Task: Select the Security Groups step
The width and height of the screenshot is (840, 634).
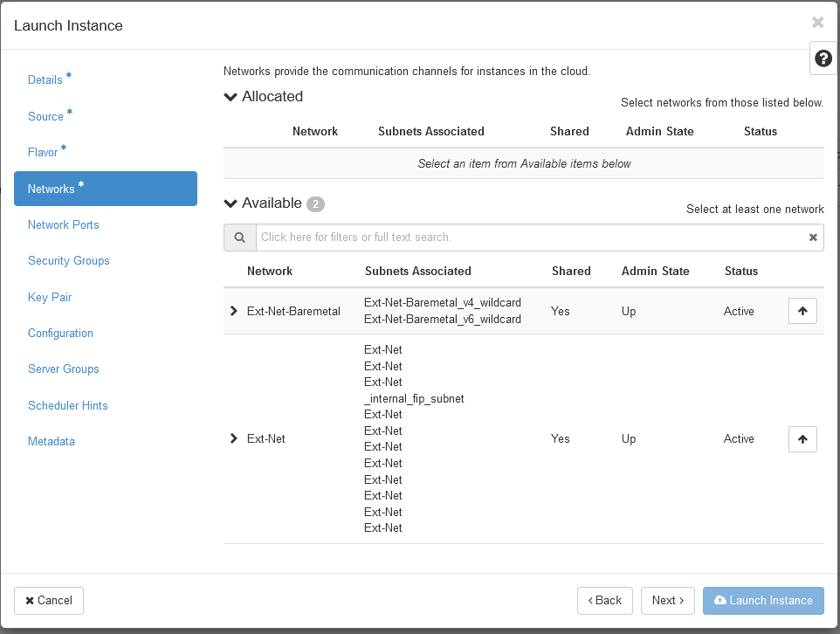Action: click(x=69, y=260)
